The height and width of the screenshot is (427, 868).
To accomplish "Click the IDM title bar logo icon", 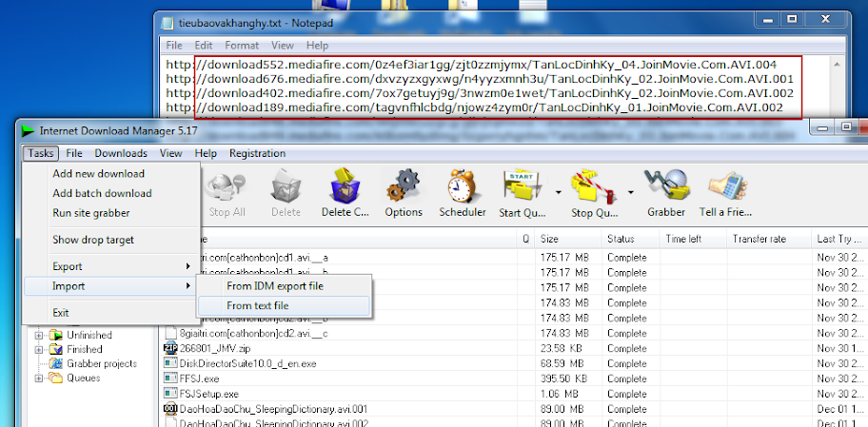I will [28, 131].
